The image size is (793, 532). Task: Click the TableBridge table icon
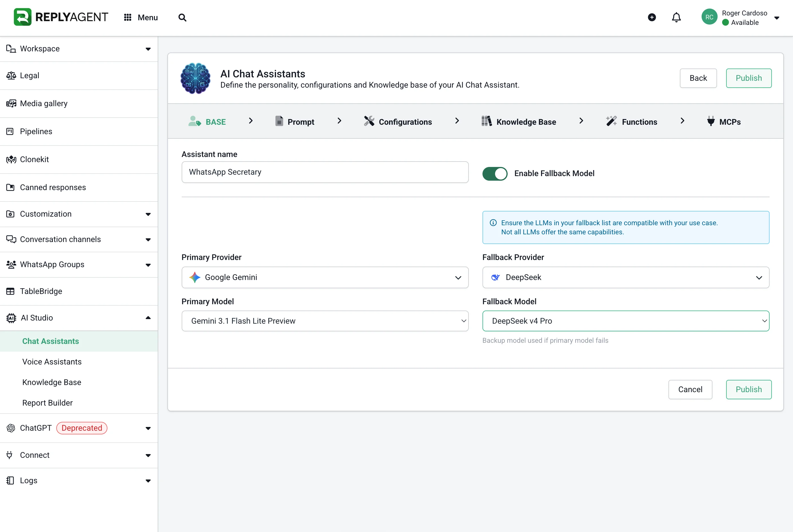(10, 291)
